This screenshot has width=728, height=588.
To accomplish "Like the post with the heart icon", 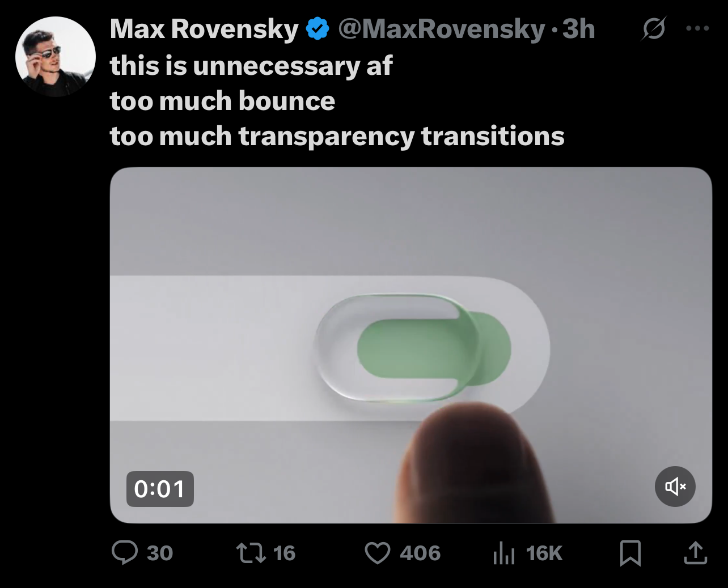I will (x=379, y=553).
